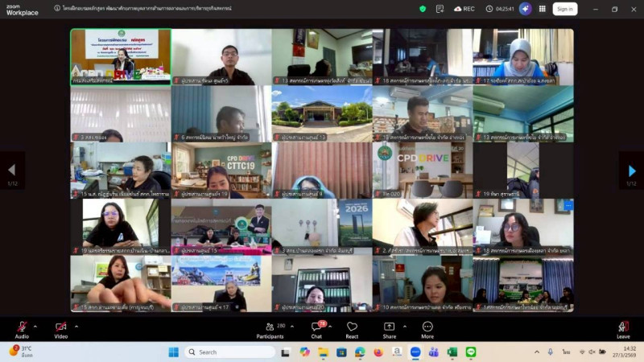644x362 pixels.
Task: Go to previous page of video gallery
Action: click(x=11, y=171)
